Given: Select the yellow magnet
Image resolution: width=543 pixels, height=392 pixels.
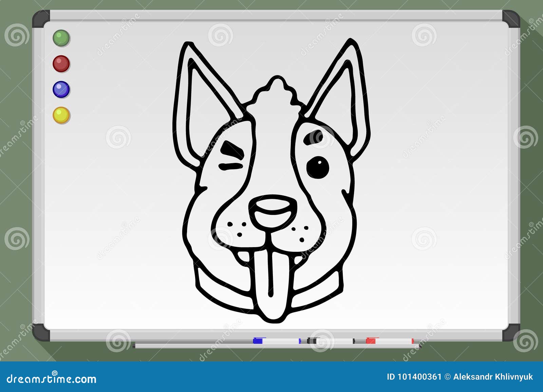Looking at the screenshot, I should pyautogui.click(x=61, y=115).
